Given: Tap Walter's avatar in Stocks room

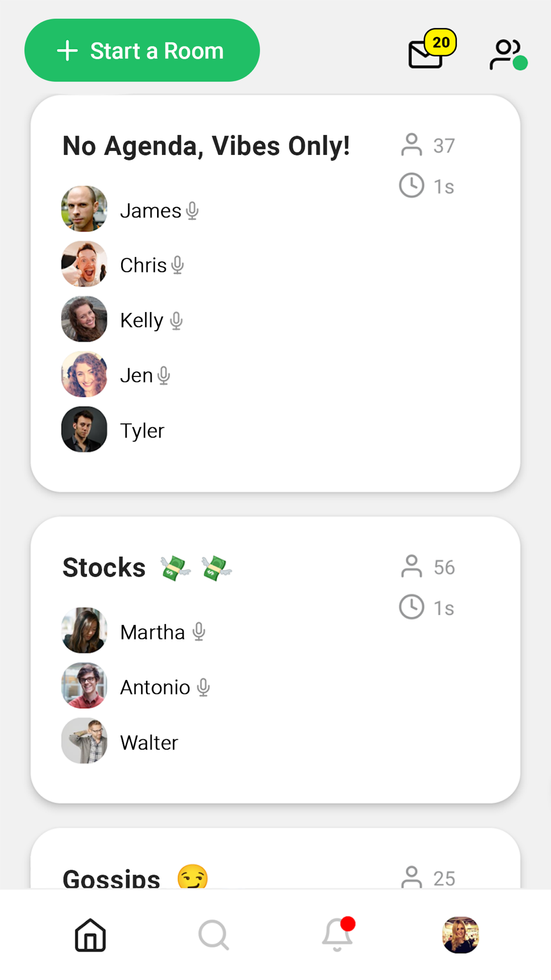Looking at the screenshot, I should [x=84, y=741].
